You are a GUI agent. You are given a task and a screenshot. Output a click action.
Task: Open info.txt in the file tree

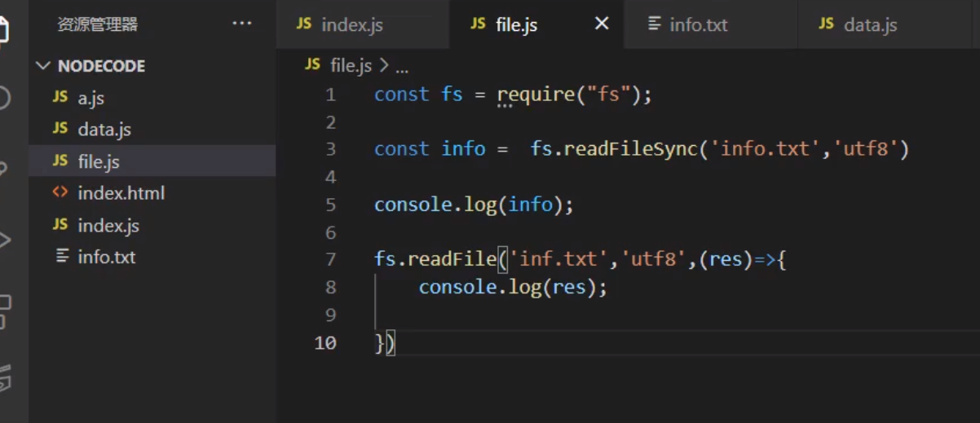tap(152, 257)
